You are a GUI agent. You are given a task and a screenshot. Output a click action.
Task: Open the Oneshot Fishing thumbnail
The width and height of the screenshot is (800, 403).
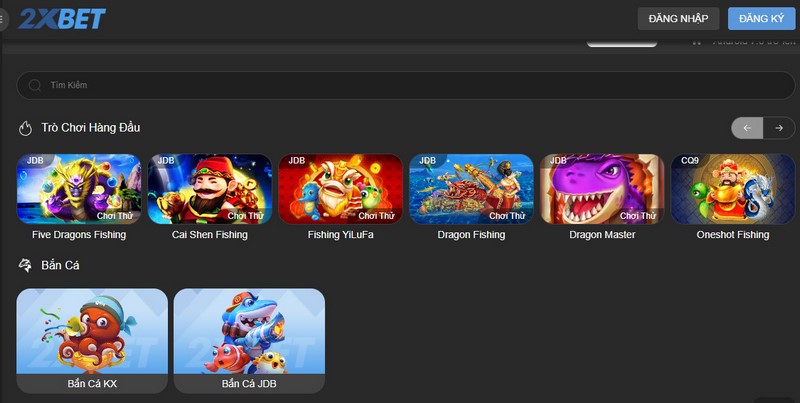coord(733,189)
